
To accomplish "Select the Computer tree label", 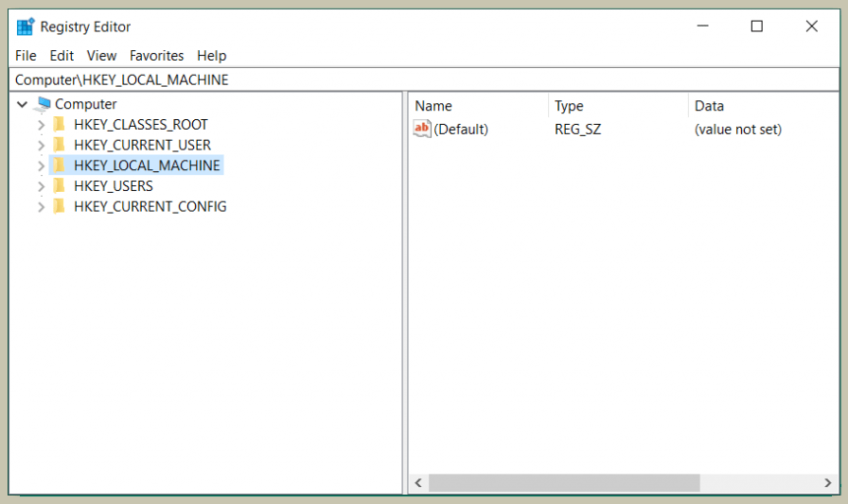I will [85, 104].
